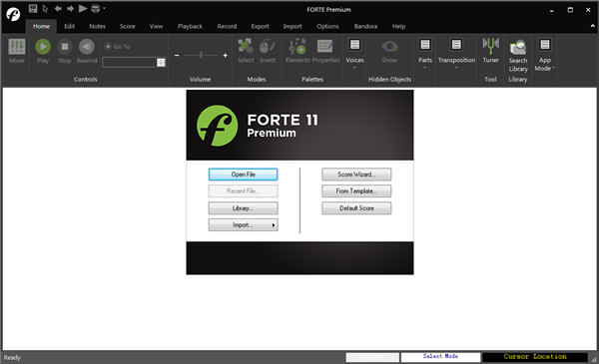Click the Go To field stepper arrows

[161, 62]
